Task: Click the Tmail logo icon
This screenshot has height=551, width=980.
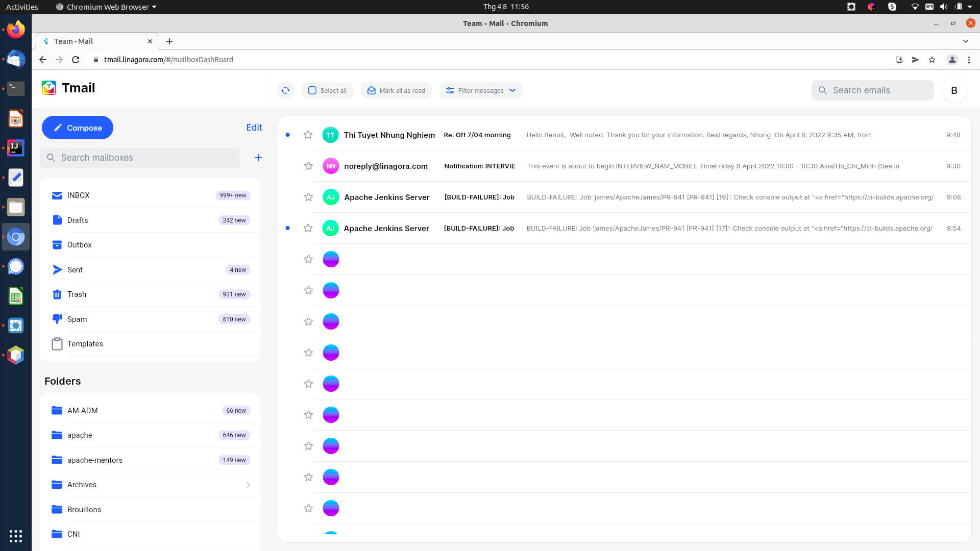Action: [x=49, y=87]
